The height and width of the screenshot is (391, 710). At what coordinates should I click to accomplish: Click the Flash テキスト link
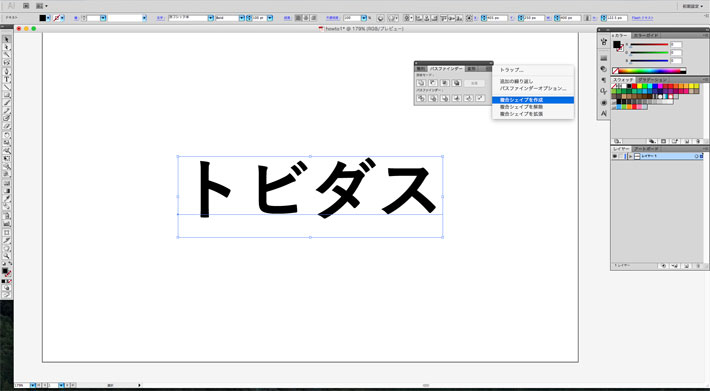point(643,18)
